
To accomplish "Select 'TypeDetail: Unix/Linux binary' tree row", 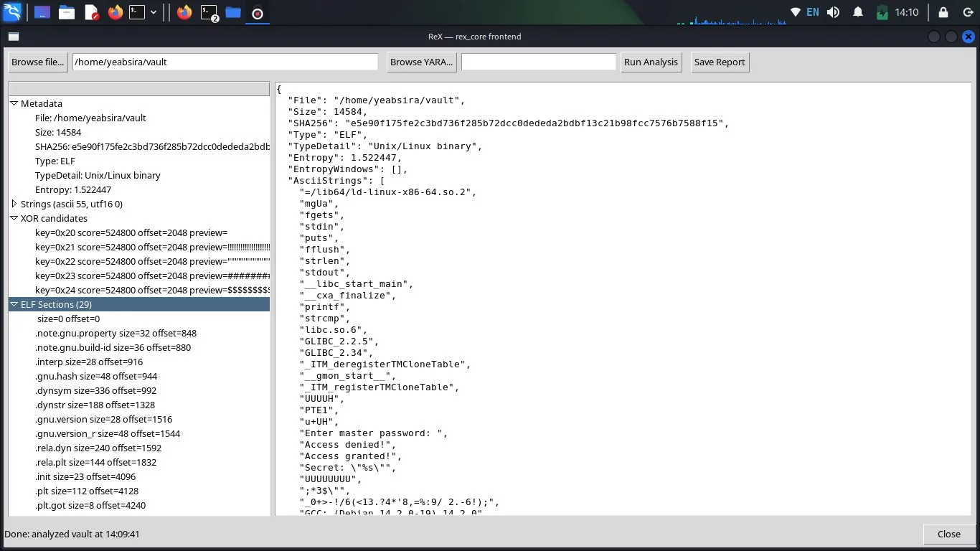I will tap(139, 175).
